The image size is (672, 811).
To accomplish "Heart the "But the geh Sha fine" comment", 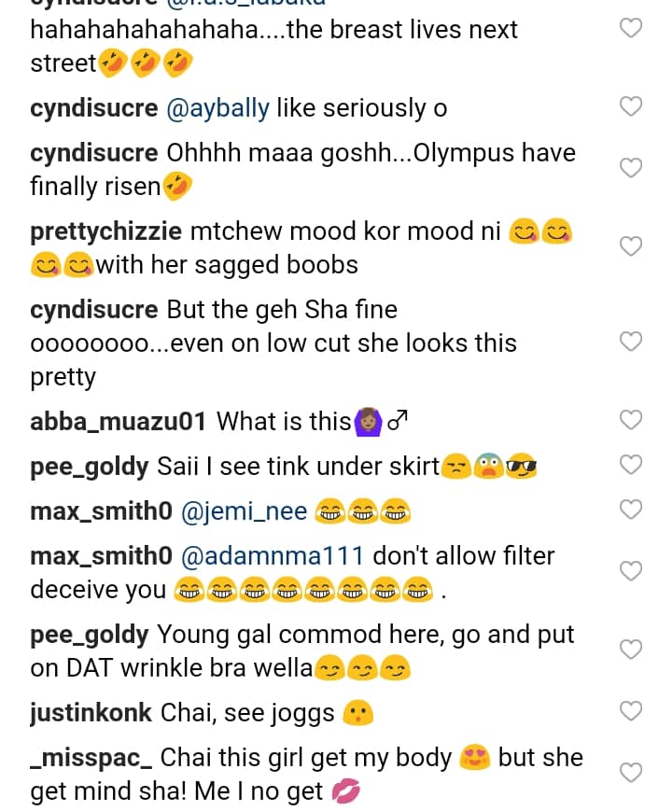I will tap(632, 342).
